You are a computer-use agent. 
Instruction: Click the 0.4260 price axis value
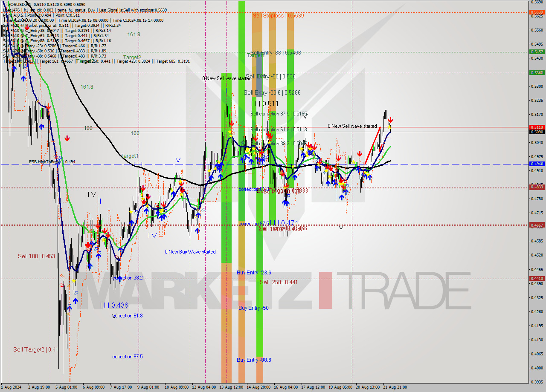(537, 311)
